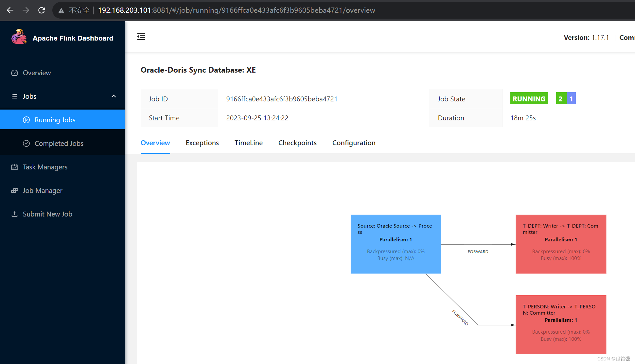The width and height of the screenshot is (635, 364).
Task: Click the Completed Jobs check-circle icon
Action: (26, 144)
